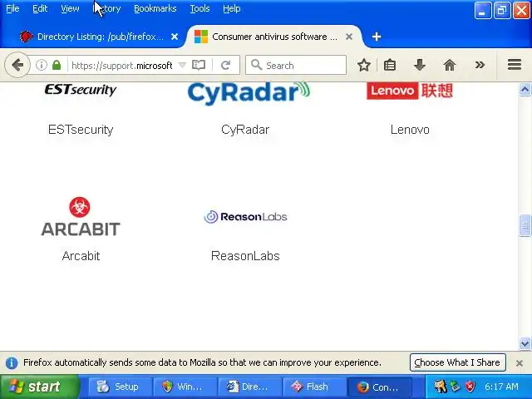The width and height of the screenshot is (532, 399).
Task: Open the Edit menu
Action: [40, 8]
